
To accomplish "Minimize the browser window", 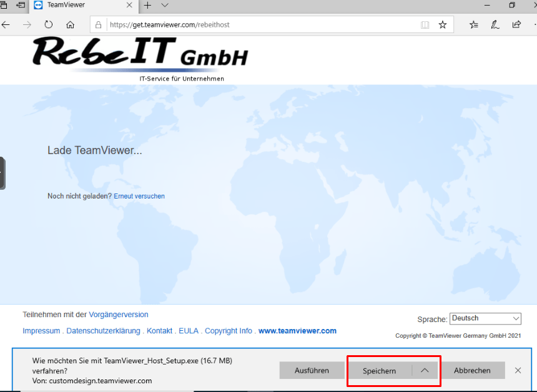I will 487,5.
